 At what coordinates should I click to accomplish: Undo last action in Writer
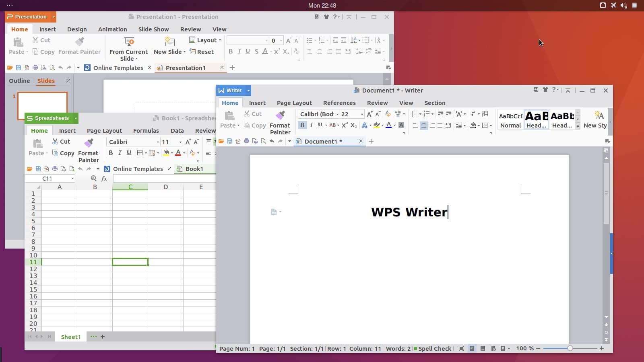pos(272,141)
